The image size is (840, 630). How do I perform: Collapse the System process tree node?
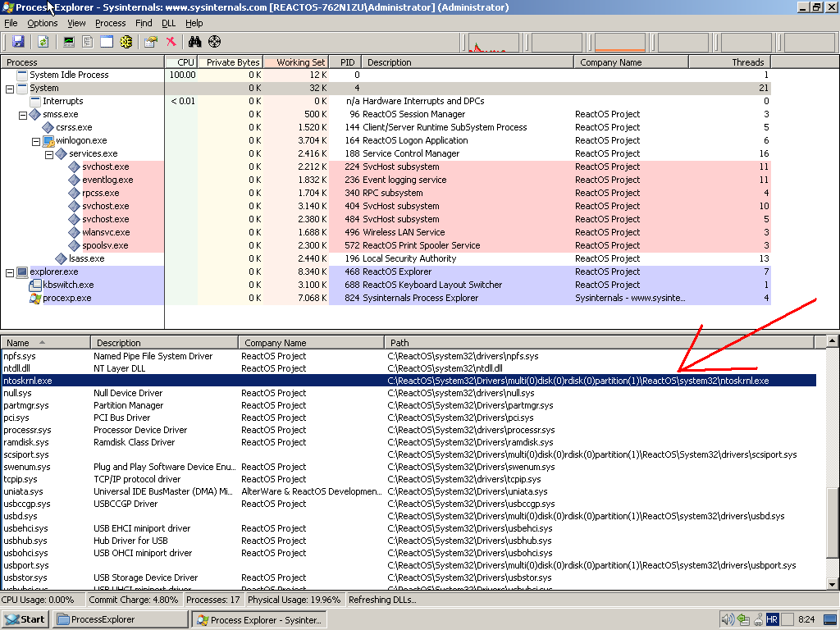pyautogui.click(x=10, y=89)
